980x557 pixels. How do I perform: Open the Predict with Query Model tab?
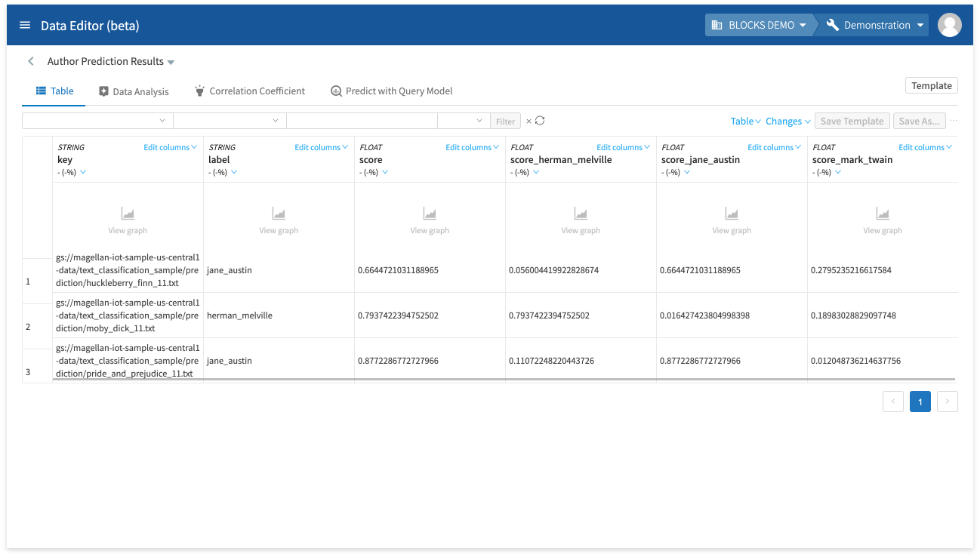(x=392, y=91)
